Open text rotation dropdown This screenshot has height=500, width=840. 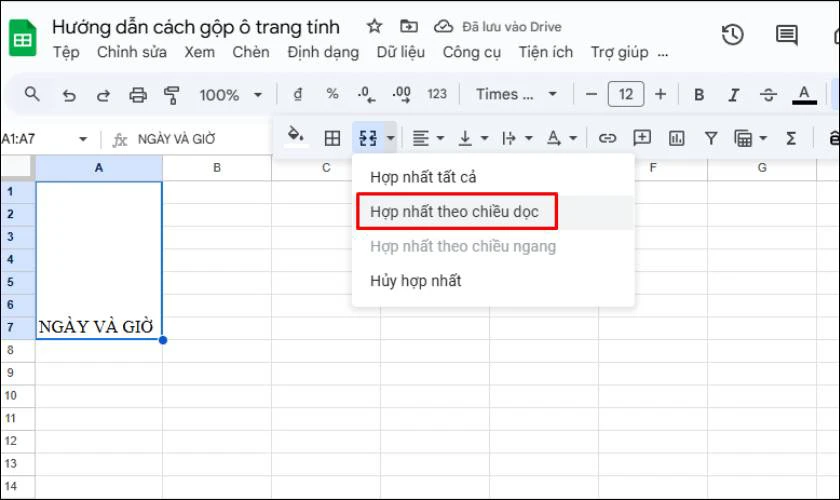[x=561, y=138]
